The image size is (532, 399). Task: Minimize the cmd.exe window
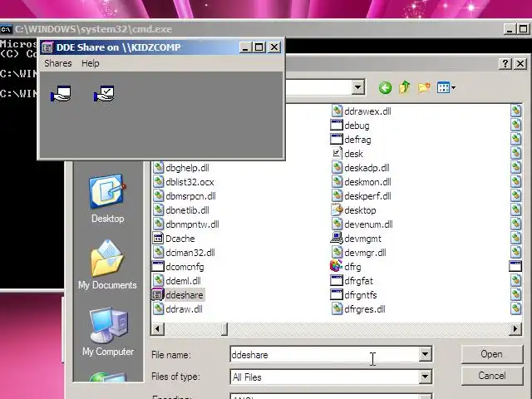509,29
